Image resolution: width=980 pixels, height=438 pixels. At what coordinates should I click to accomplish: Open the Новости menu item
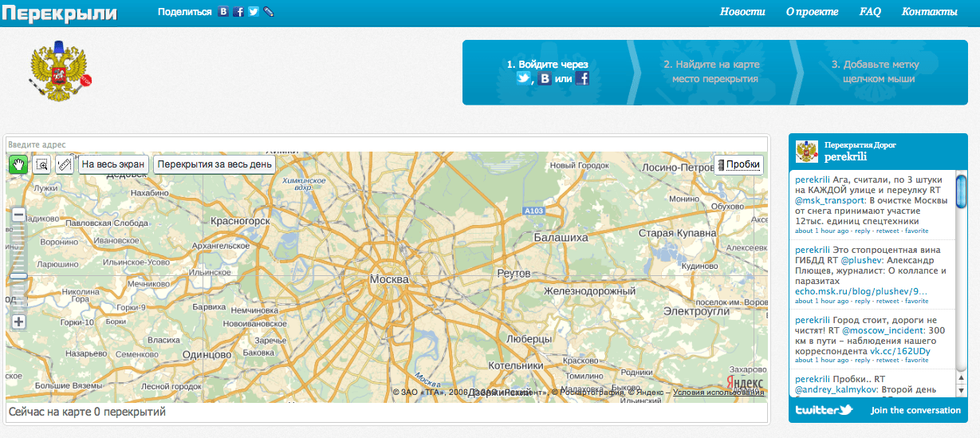coord(742,12)
